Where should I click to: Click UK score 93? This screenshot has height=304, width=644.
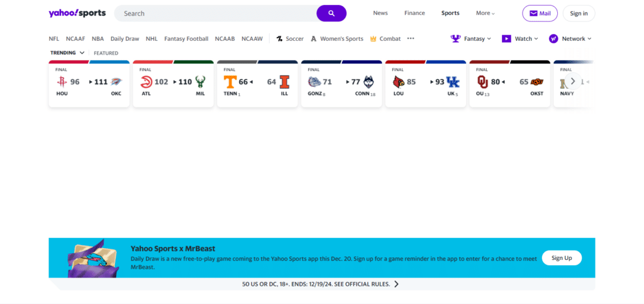click(440, 82)
